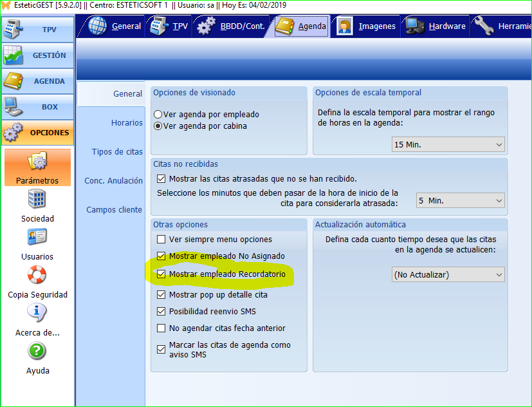Open the BOX section in sidebar
Image resolution: width=532 pixels, height=407 pixels.
pos(37,107)
